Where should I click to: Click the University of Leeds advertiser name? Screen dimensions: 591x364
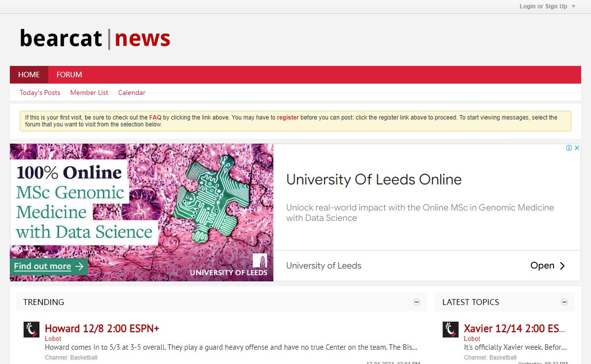click(x=324, y=266)
